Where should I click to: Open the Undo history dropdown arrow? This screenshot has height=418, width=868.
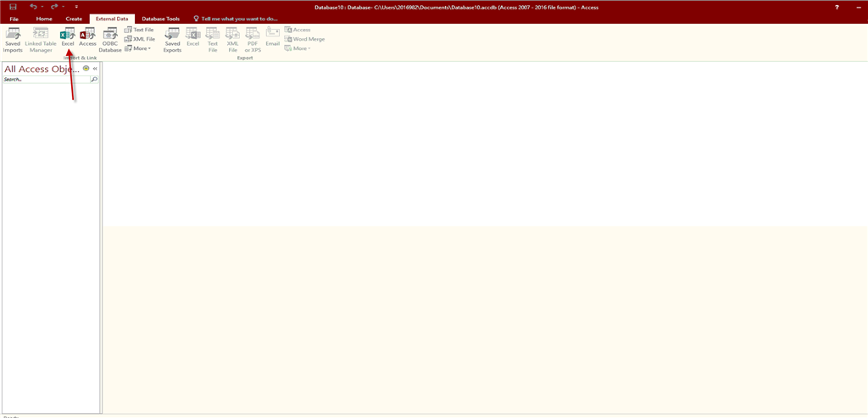[42, 7]
